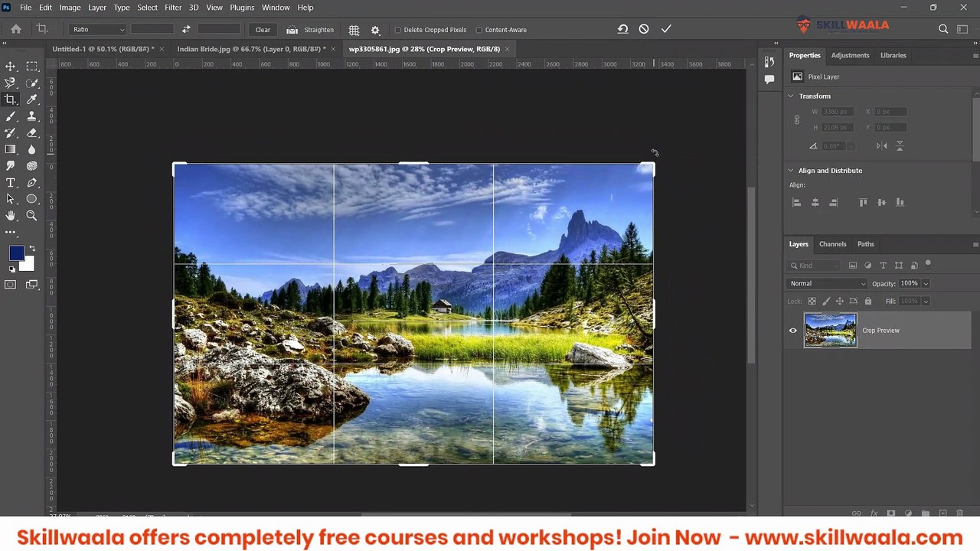Toggle lock all for the layer
This screenshot has height=551, width=980.
tap(867, 302)
